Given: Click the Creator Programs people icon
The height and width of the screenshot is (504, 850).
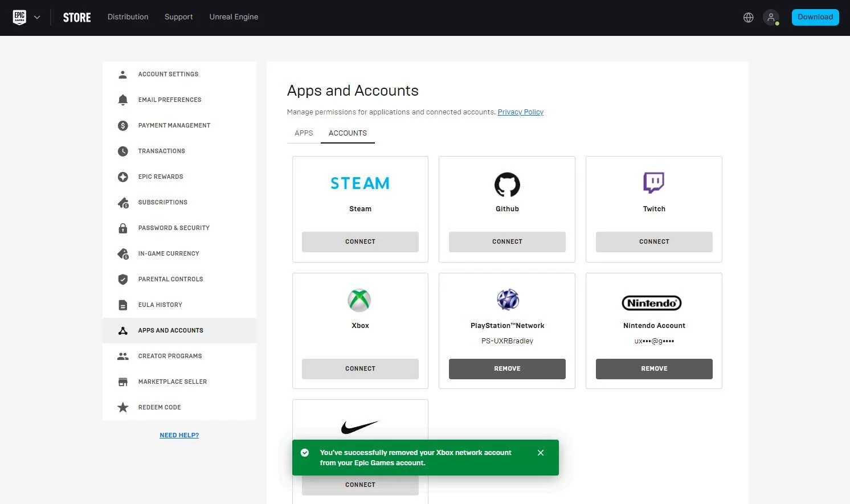Looking at the screenshot, I should click(122, 357).
